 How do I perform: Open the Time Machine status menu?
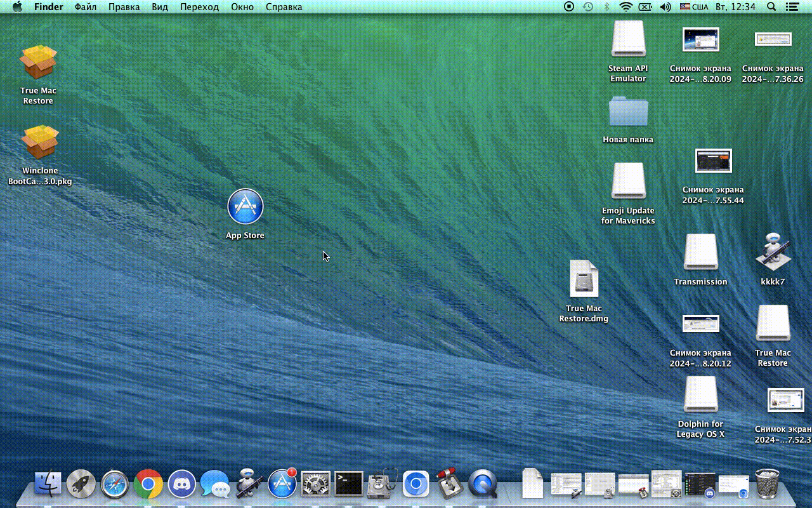tap(588, 7)
